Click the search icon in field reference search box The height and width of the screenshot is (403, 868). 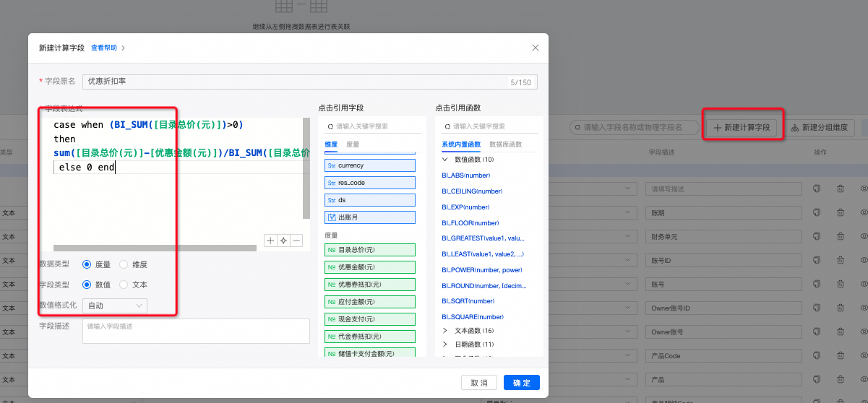332,126
